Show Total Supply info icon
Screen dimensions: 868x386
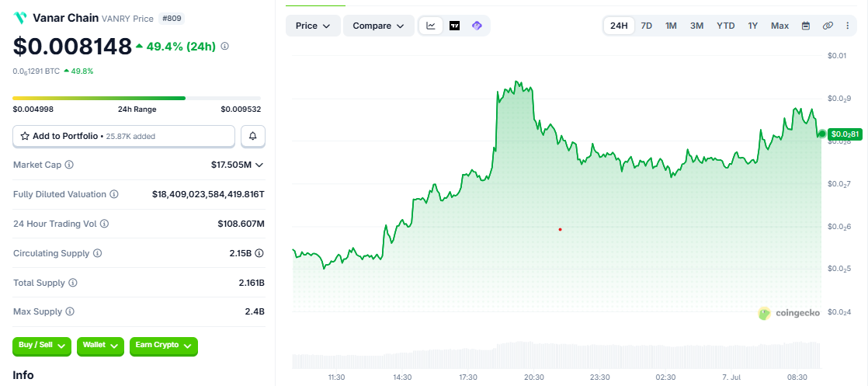pos(72,283)
